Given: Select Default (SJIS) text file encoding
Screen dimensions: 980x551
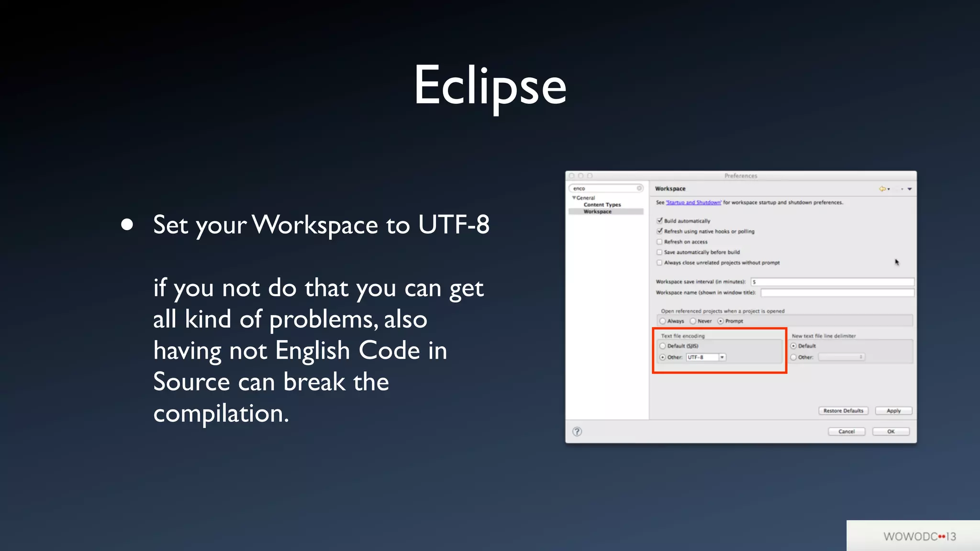Looking at the screenshot, I should coord(663,346).
